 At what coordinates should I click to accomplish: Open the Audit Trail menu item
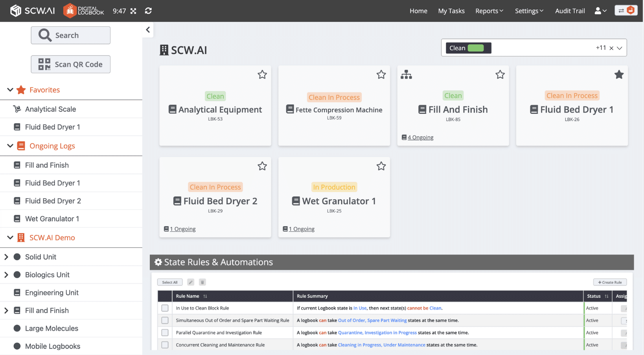(x=570, y=11)
